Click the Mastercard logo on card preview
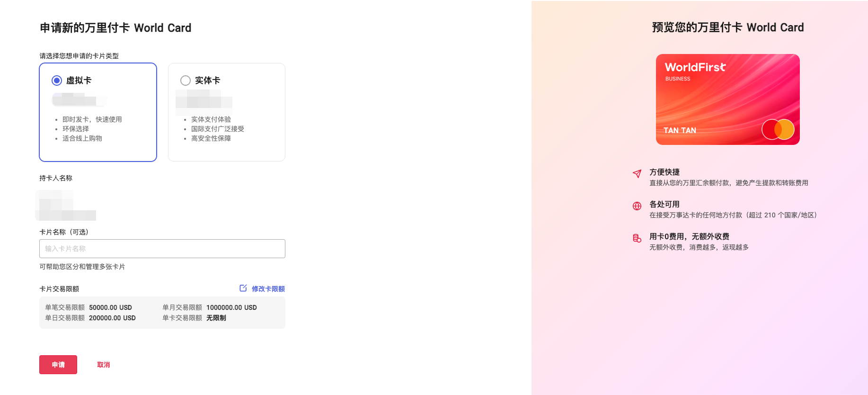868x395 pixels. click(x=778, y=129)
